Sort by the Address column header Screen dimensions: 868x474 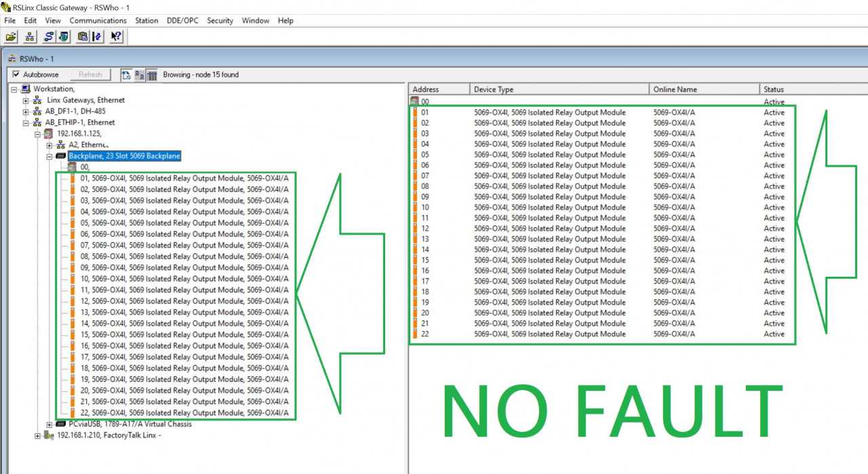click(x=439, y=90)
